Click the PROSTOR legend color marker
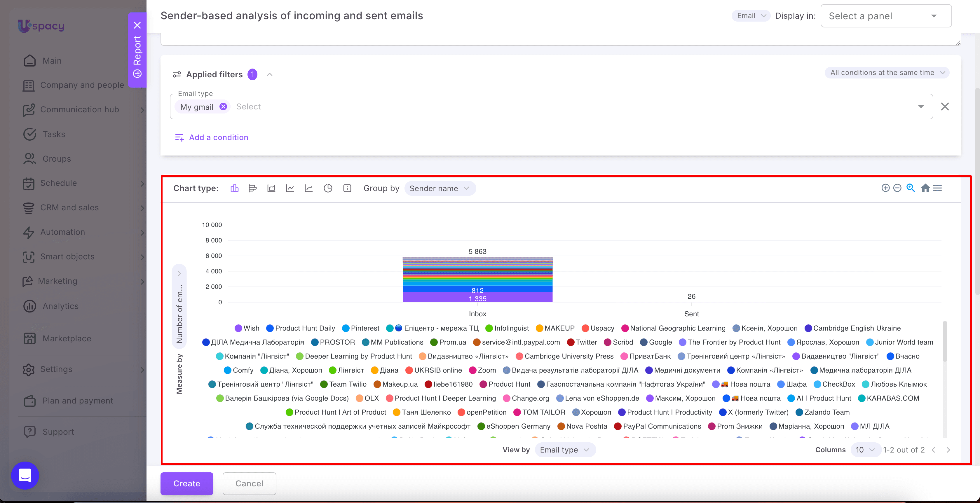Viewport: 980px width, 503px height. [315, 342]
